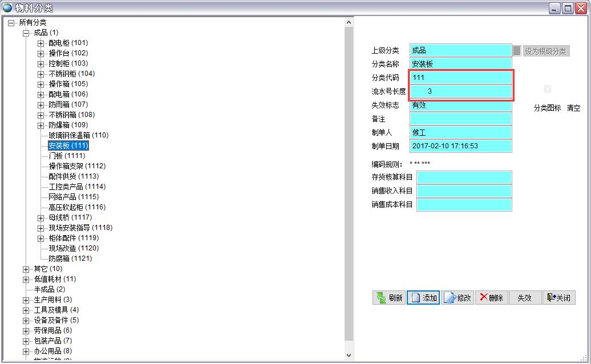
Task: Click the 关闭 close door button
Action: point(558,297)
